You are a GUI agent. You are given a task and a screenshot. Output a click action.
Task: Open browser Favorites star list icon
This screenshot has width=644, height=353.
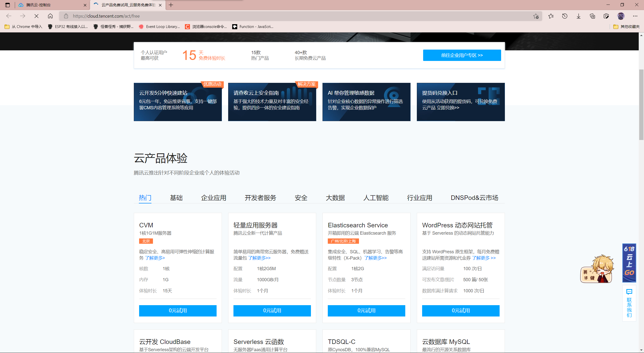pos(551,16)
